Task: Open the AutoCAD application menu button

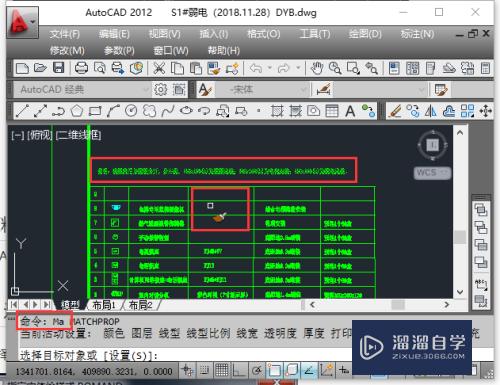Action: [22, 23]
